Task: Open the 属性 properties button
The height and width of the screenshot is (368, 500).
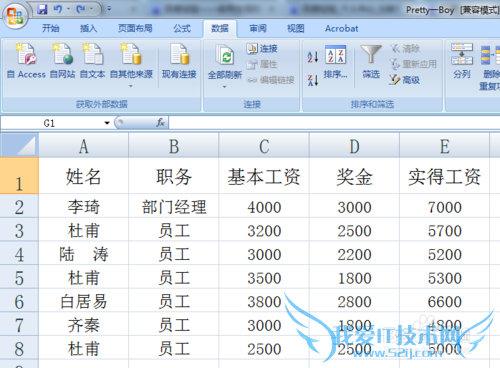Action: coord(262,64)
